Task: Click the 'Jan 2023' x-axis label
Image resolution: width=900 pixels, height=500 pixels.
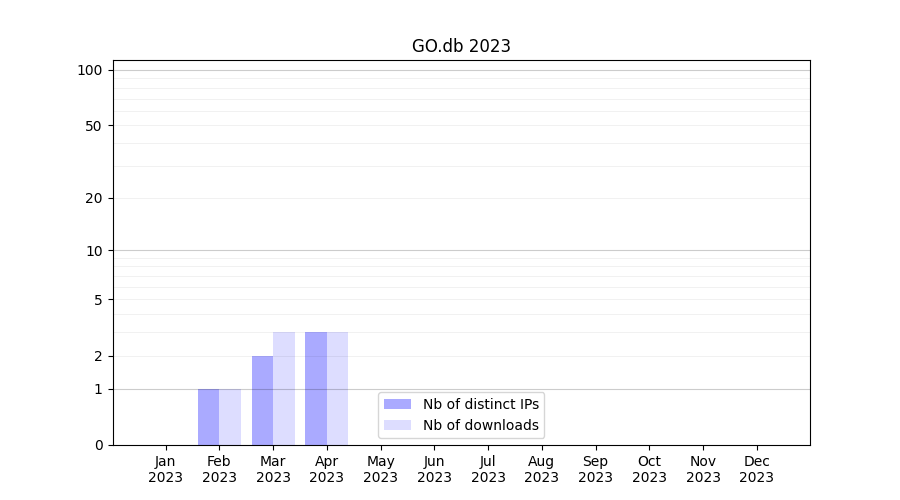Action: click(x=166, y=469)
